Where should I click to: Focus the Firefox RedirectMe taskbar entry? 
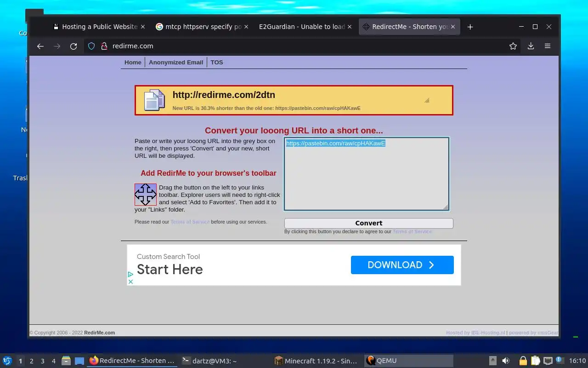(132, 361)
